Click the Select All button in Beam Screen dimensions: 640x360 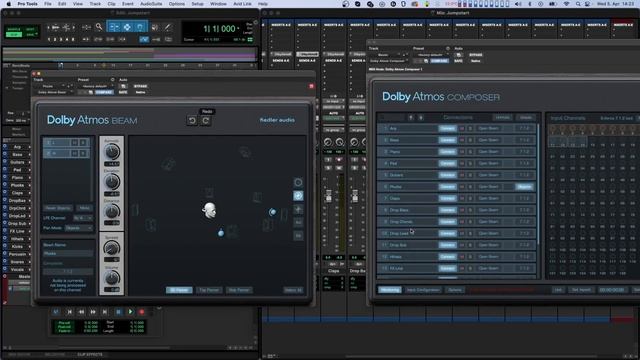(x=293, y=290)
